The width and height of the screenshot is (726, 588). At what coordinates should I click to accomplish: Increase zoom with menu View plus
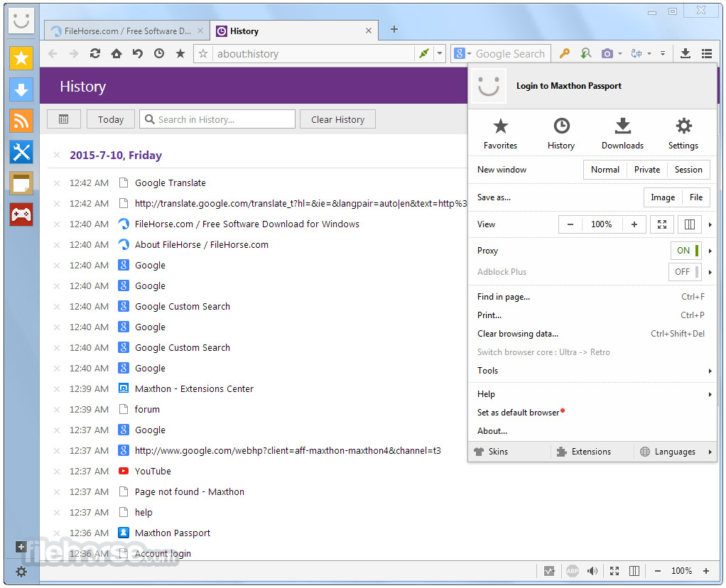[x=634, y=224]
